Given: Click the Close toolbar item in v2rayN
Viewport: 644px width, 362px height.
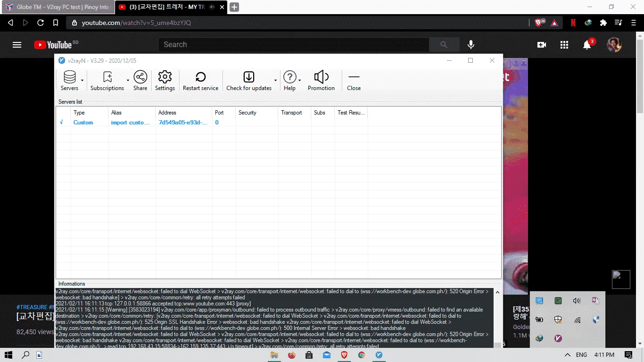Looking at the screenshot, I should (354, 81).
